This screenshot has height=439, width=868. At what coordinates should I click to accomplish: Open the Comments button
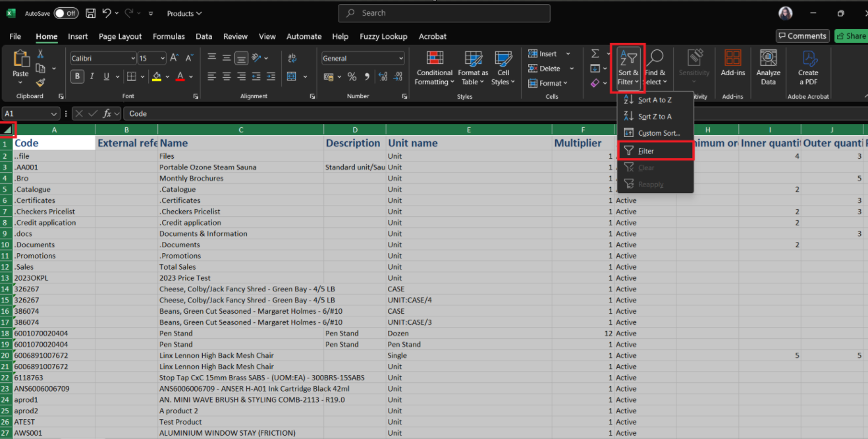pos(801,36)
